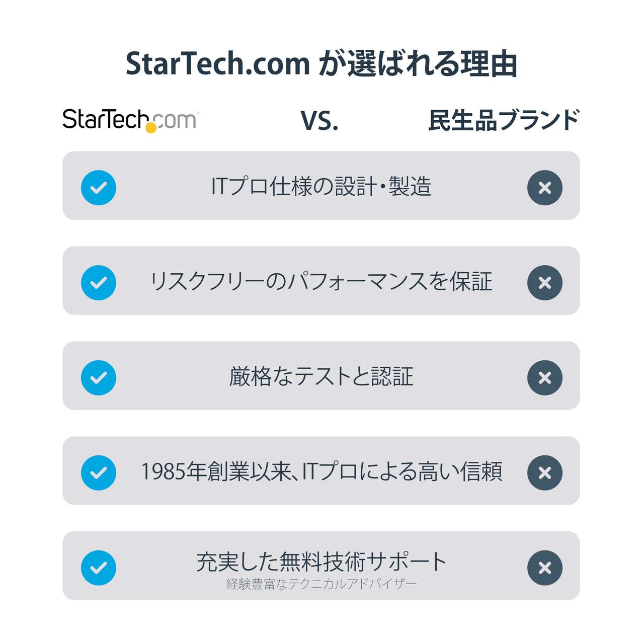Select the ITプロ仕様の設計・製造 text
This screenshot has width=644, height=644.
click(x=321, y=187)
